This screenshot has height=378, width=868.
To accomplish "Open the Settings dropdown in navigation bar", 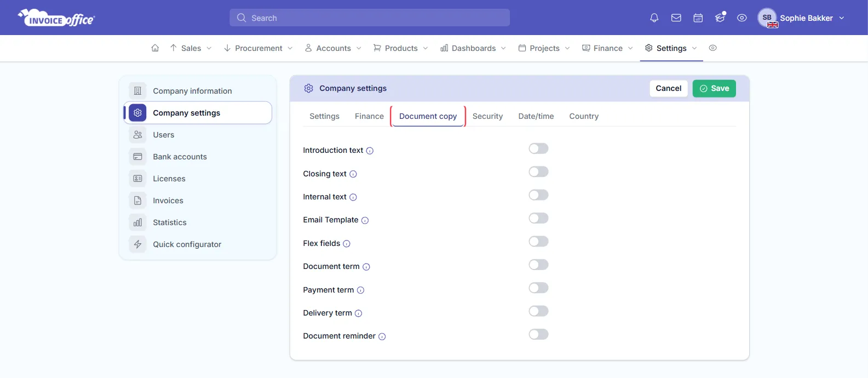I will (x=671, y=48).
